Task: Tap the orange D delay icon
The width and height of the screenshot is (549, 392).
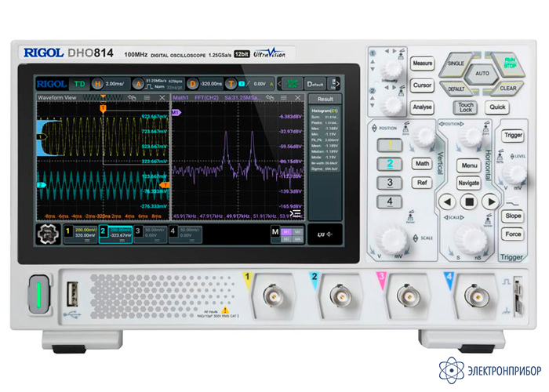Action: 192,84
